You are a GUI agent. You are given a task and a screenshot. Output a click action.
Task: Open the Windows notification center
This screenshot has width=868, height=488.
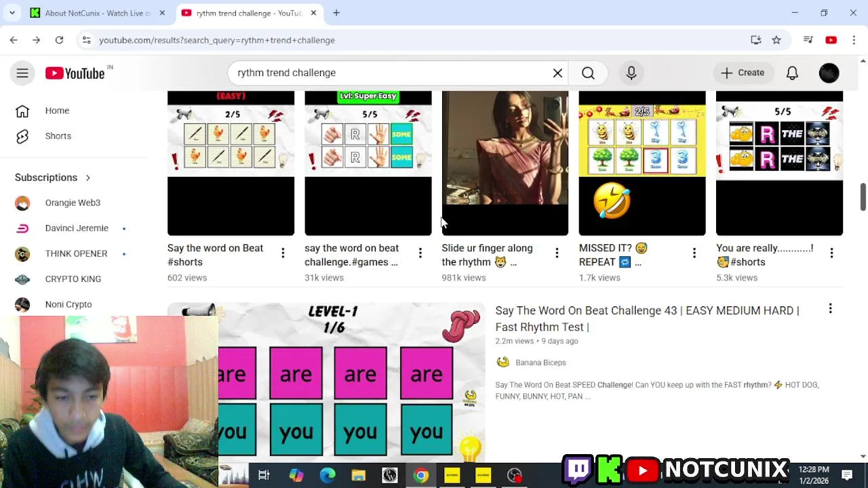(x=847, y=474)
